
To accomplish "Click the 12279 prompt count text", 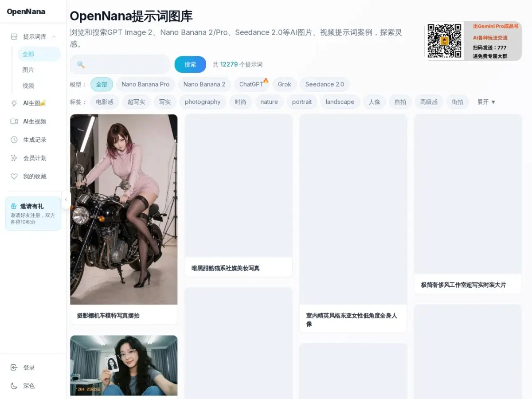I will pyautogui.click(x=229, y=64).
